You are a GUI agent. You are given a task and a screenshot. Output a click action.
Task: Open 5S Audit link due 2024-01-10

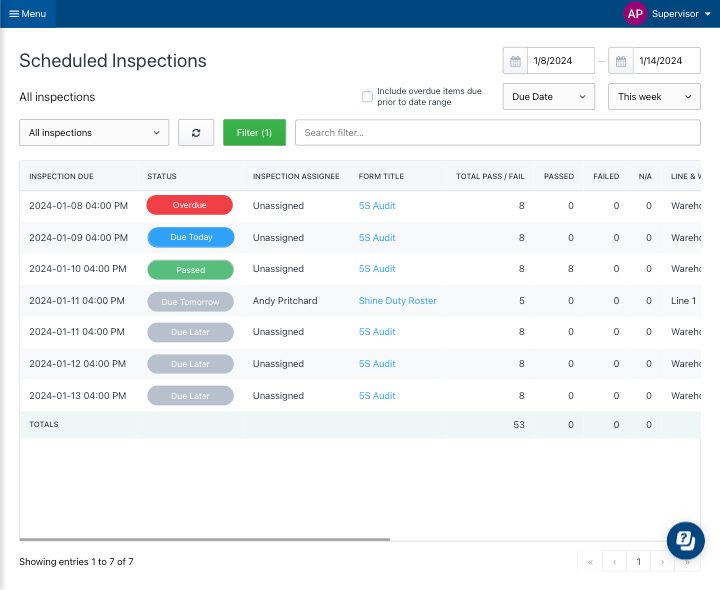377,269
